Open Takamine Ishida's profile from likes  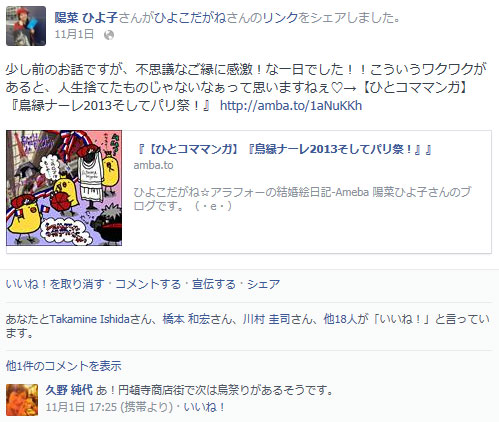click(x=90, y=319)
